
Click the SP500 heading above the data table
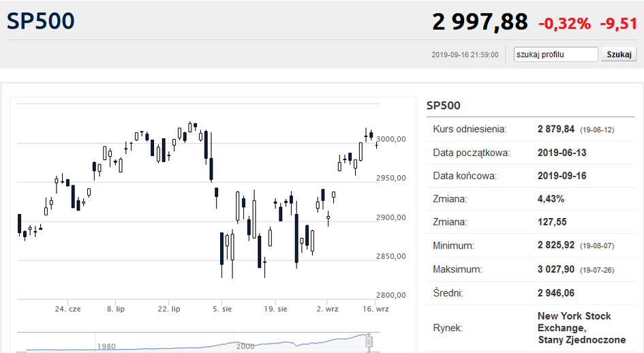coord(444,106)
